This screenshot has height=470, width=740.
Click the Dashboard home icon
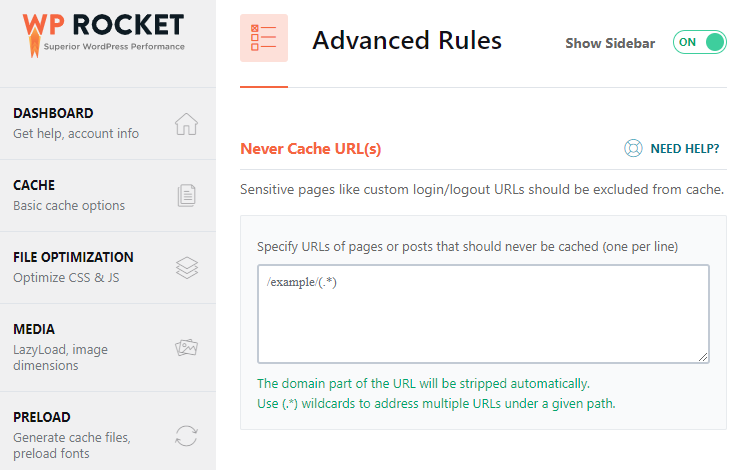tap(186, 124)
